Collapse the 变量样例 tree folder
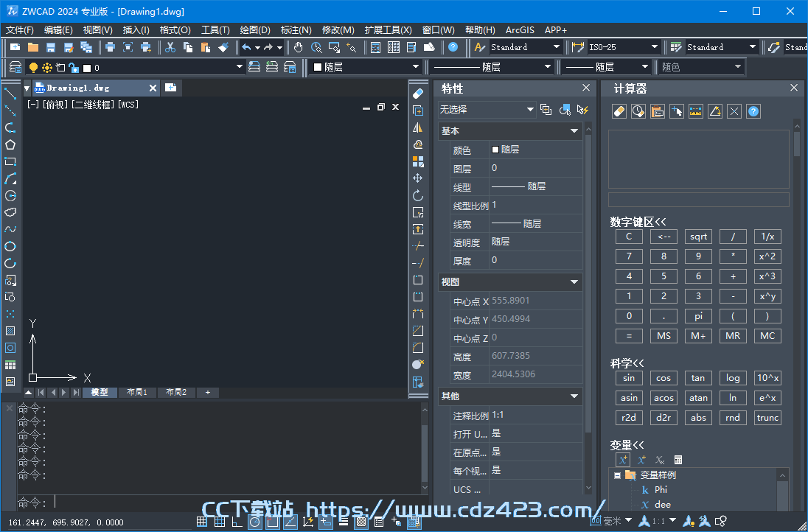Screen dimensions: 808x532 617,475
